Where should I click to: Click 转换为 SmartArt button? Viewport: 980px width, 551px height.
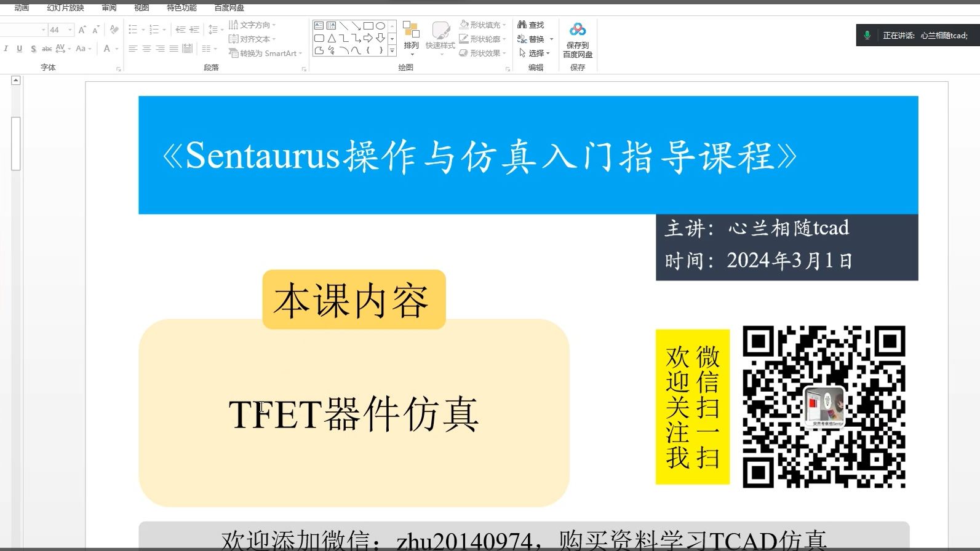pos(265,54)
